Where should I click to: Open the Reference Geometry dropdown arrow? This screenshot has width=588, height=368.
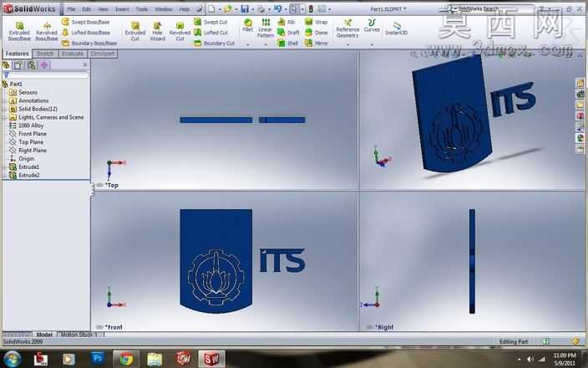(x=347, y=44)
